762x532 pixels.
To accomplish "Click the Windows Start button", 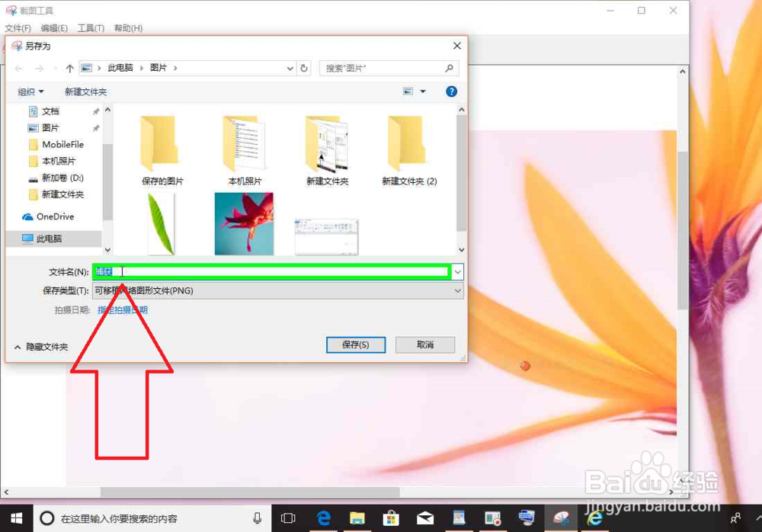I will 16,518.
